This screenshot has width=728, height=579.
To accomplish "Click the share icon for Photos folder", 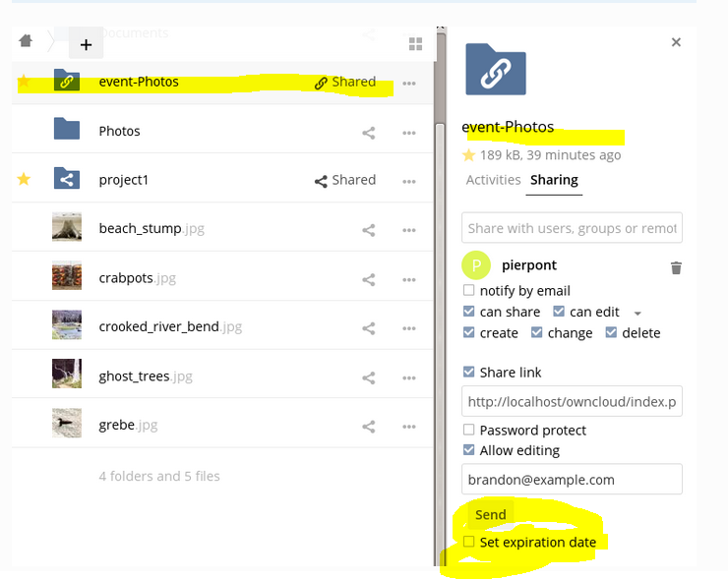I will coord(369,132).
